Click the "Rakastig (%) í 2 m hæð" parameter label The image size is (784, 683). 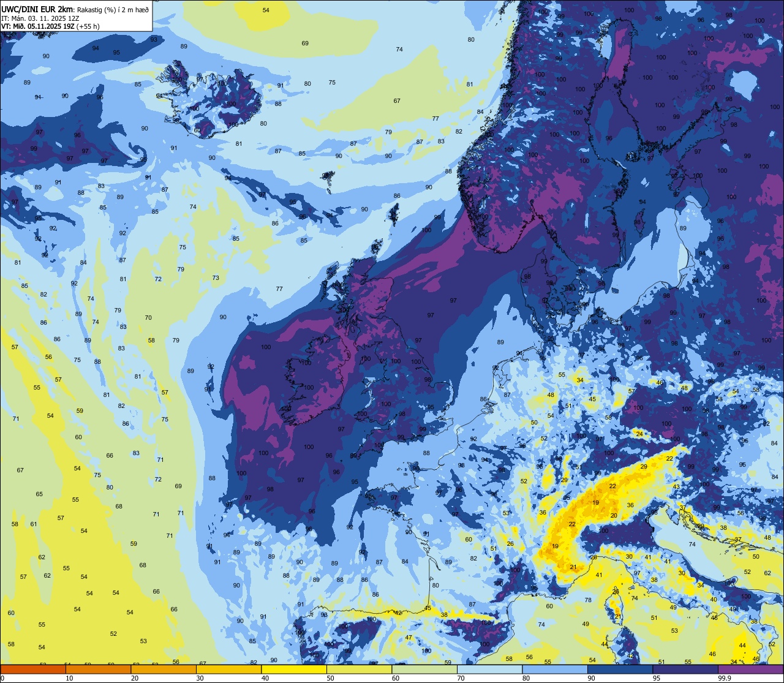113,10
